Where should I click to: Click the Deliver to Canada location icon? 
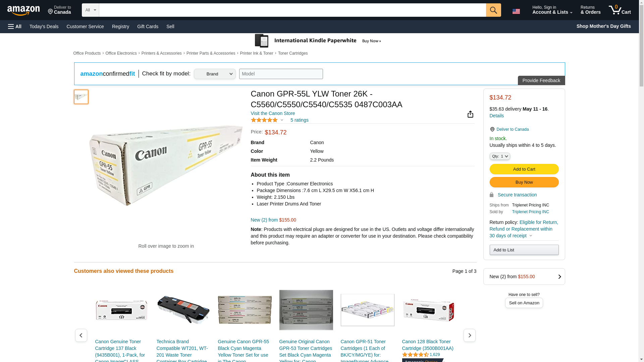click(492, 129)
